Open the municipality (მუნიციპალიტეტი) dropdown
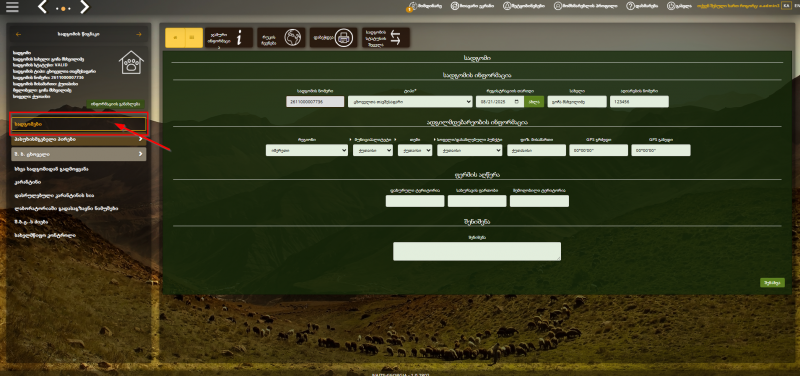Image resolution: width=800 pixels, height=376 pixels. [373, 150]
